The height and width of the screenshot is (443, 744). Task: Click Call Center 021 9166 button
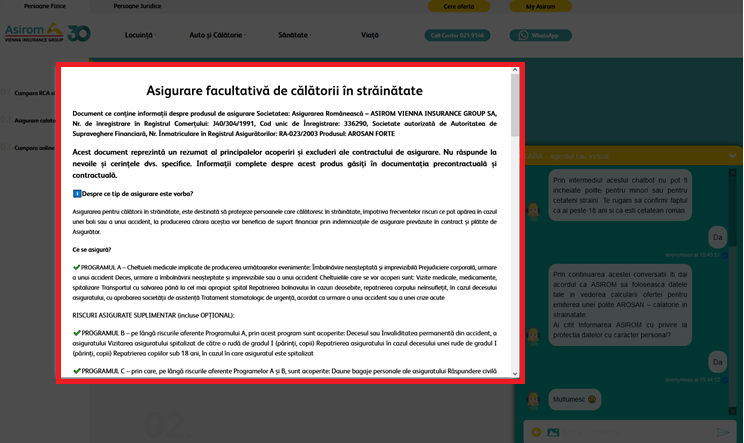tap(457, 36)
